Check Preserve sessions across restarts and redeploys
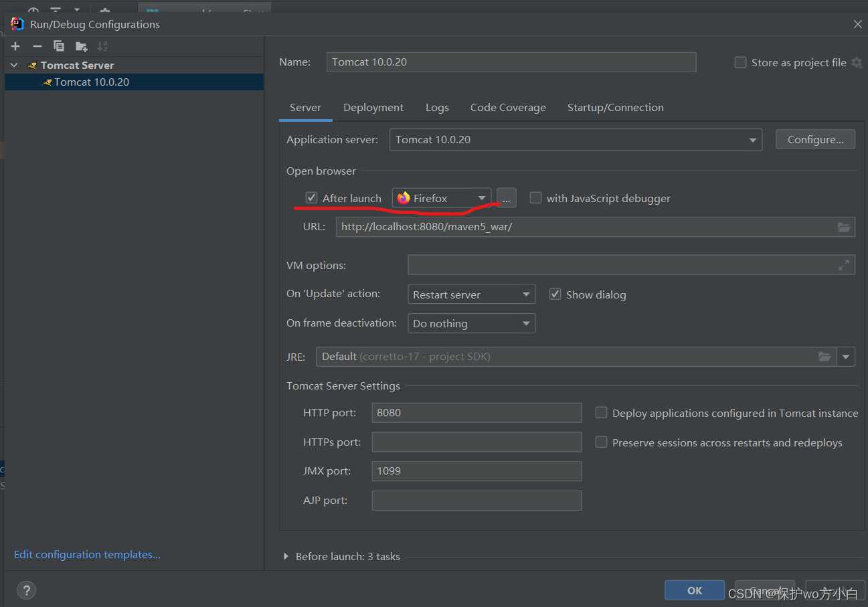The height and width of the screenshot is (607, 868). (602, 442)
